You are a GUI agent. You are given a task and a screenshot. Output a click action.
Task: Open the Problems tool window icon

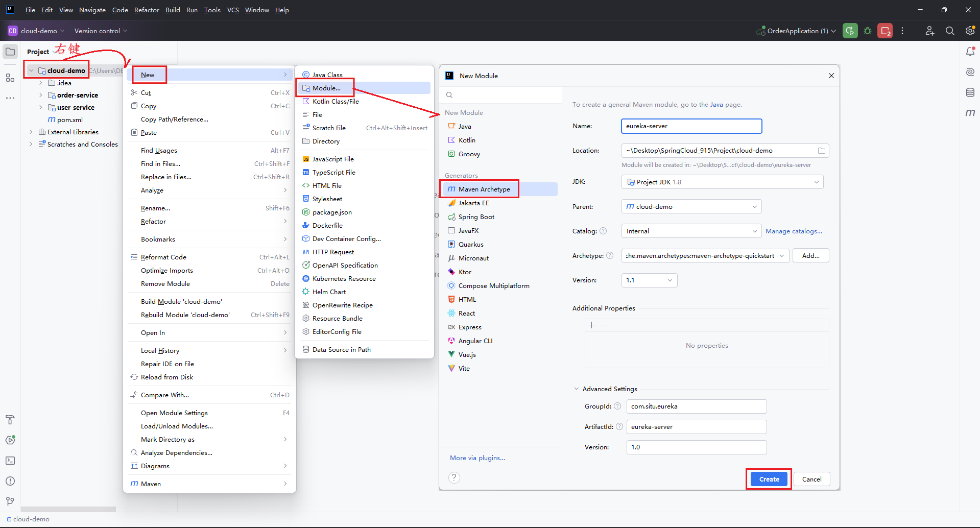(x=10, y=481)
